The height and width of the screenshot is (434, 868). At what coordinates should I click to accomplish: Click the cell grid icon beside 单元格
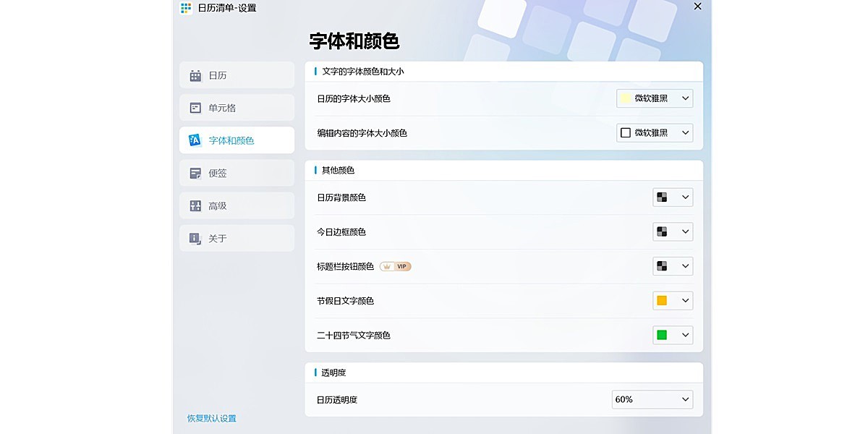click(x=195, y=107)
